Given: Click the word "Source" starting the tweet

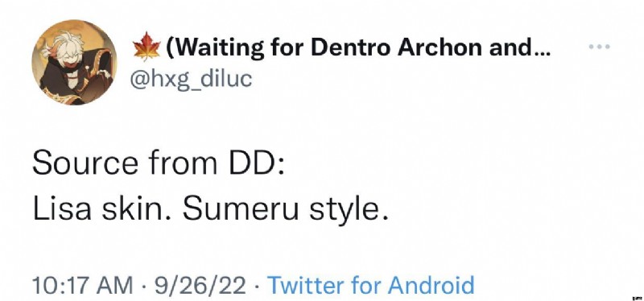Looking at the screenshot, I should coord(85,163).
